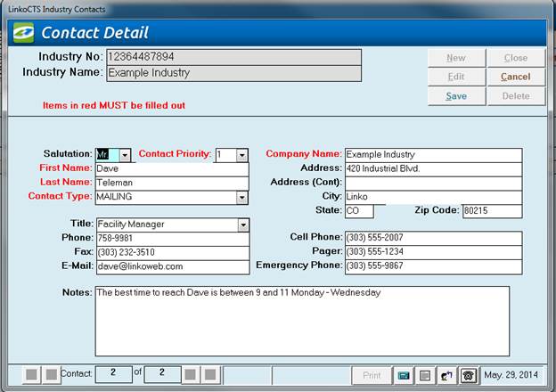Click the telephone icon next to the date
Image resolution: width=556 pixels, height=392 pixels.
[x=468, y=375]
